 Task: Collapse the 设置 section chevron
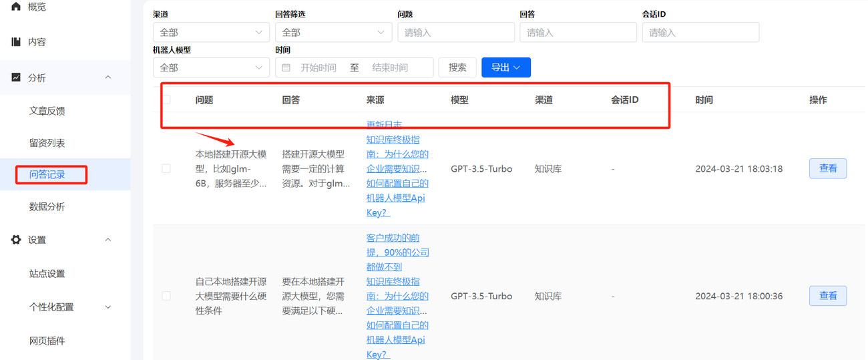108,240
